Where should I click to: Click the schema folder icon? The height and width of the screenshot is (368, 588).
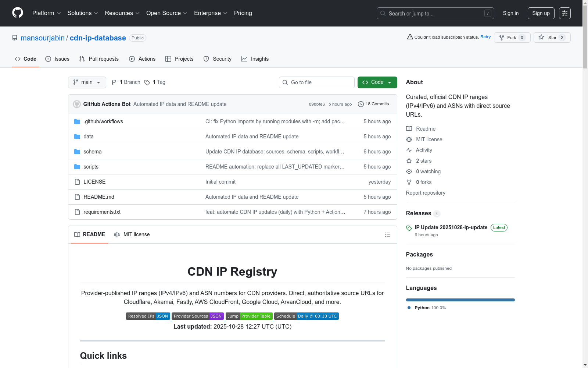(77, 152)
